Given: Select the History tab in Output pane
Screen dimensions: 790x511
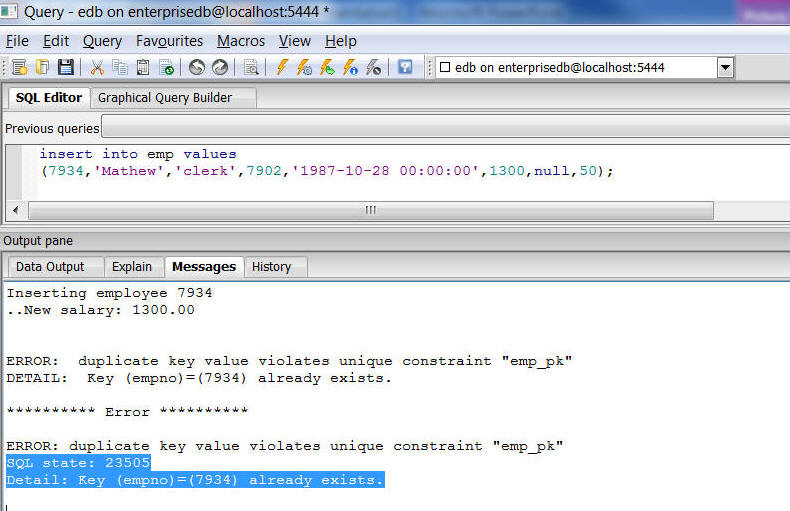Looking at the screenshot, I should coord(271,267).
